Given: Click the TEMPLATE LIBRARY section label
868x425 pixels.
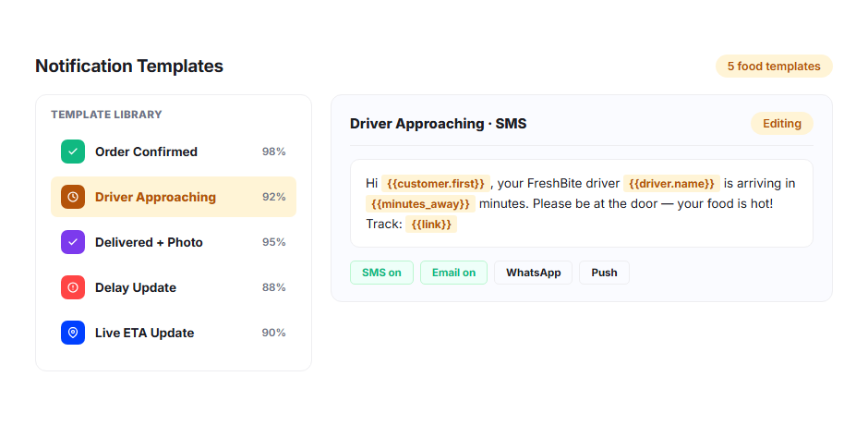Looking at the screenshot, I should coord(106,115).
